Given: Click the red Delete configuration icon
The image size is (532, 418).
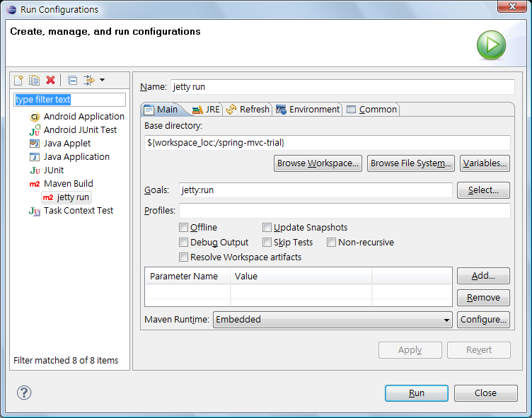Looking at the screenshot, I should (50, 80).
